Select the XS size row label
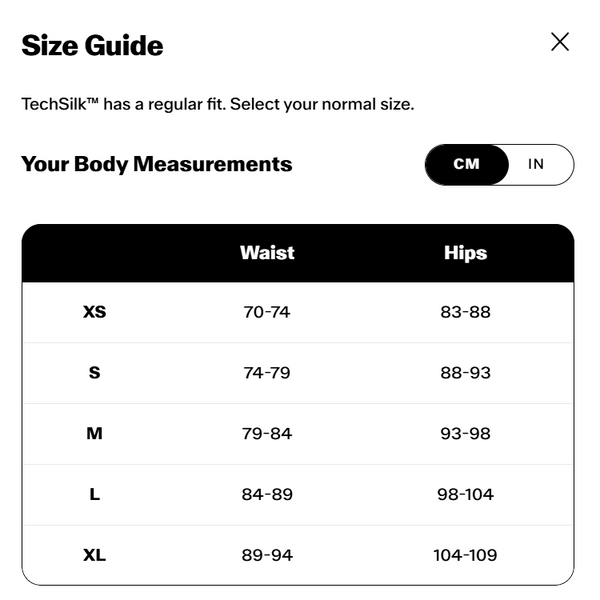 point(95,312)
